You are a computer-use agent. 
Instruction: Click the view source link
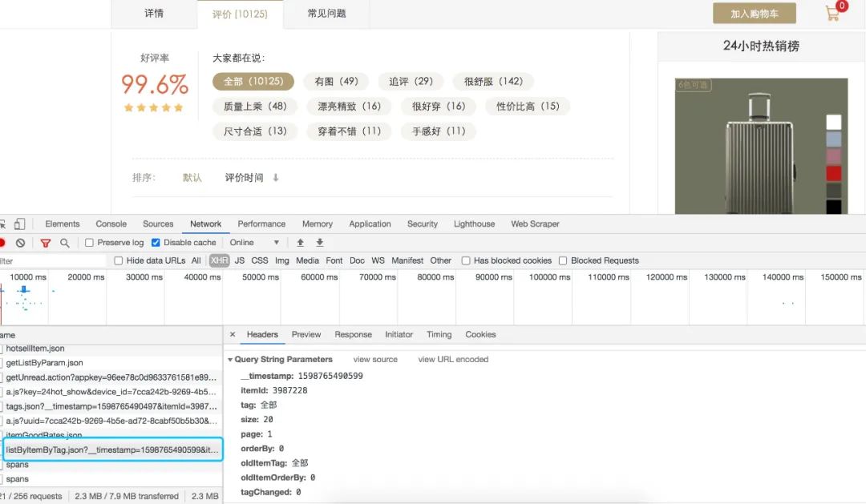(374, 359)
